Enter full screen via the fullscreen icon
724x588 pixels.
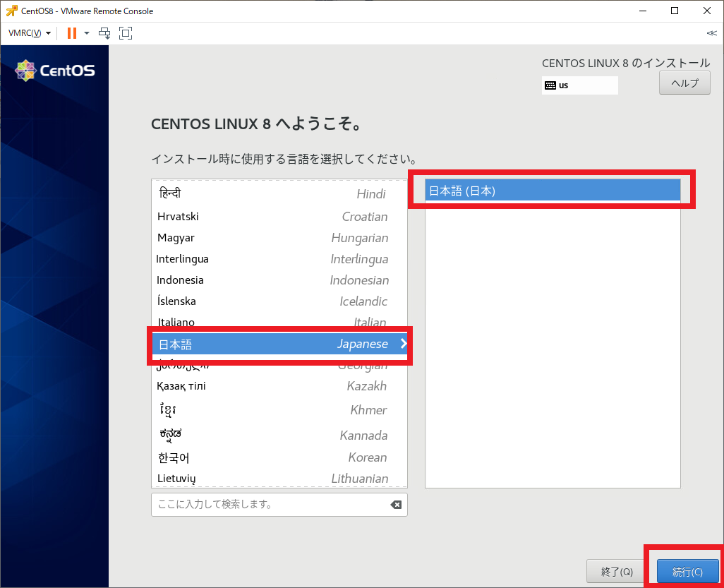[x=126, y=33]
